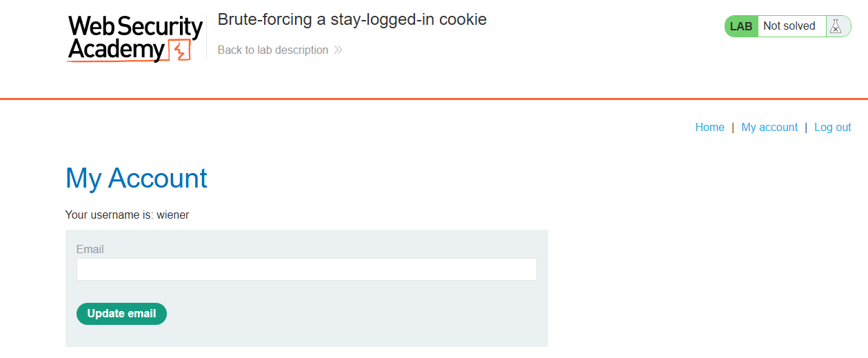Go to the Home page
This screenshot has height=358, width=868.
(709, 127)
